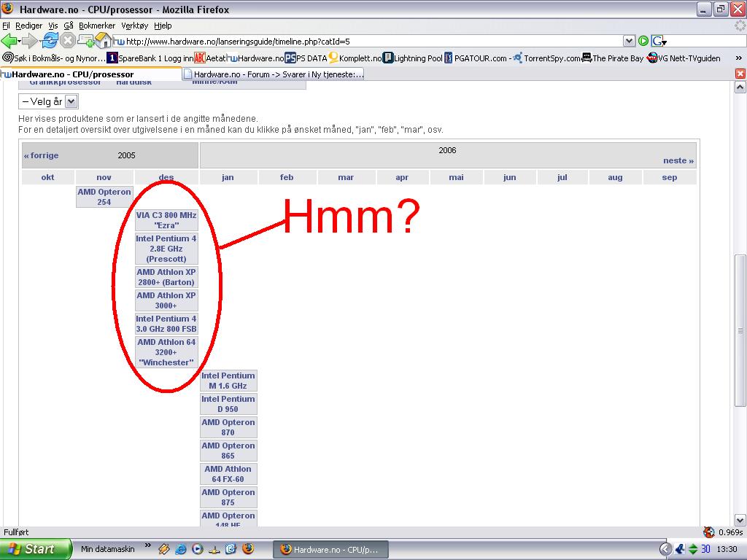
Task: Click the green Go button next to the address bar
Action: pos(643,41)
